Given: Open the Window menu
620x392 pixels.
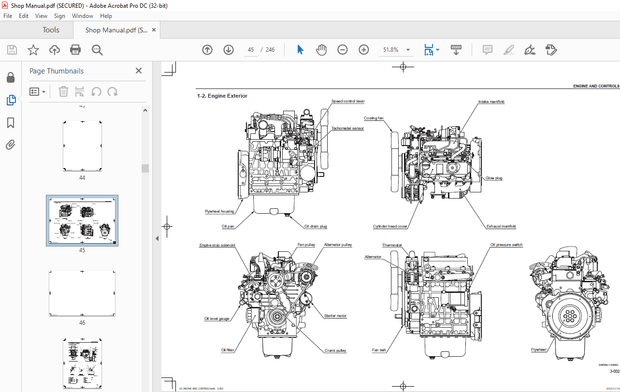Looking at the screenshot, I should pyautogui.click(x=82, y=16).
